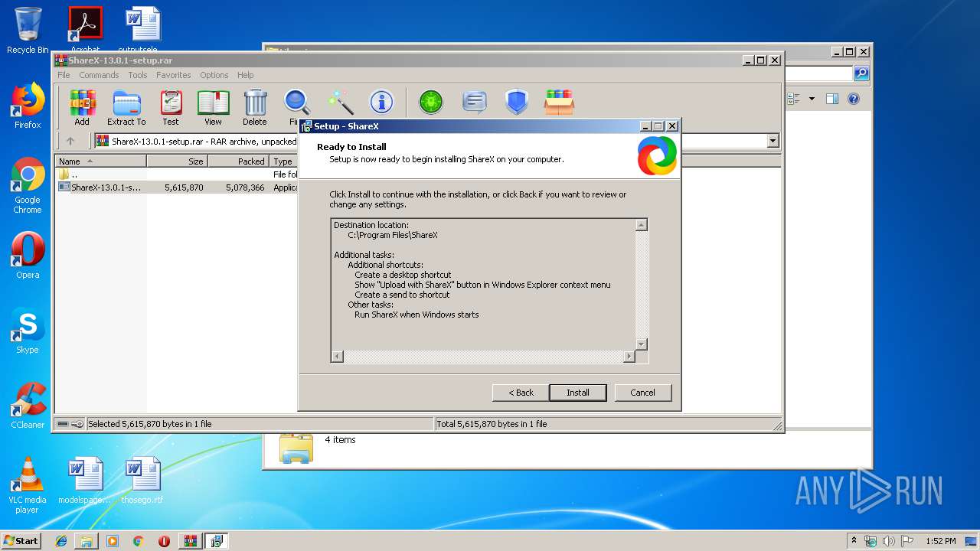The width and height of the screenshot is (980, 551).
Task: Click the Acrobat desktop shortcut
Action: (x=85, y=31)
